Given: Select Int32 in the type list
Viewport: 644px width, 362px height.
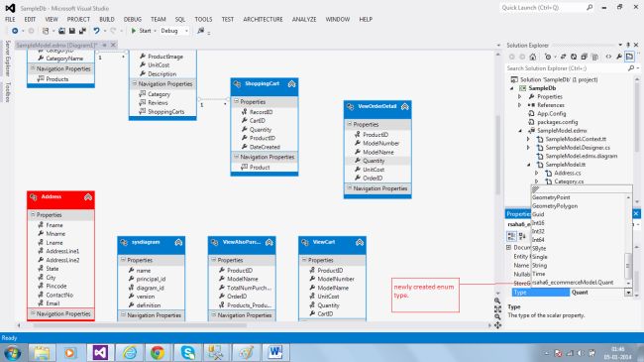Looking at the screenshot, I should [538, 232].
